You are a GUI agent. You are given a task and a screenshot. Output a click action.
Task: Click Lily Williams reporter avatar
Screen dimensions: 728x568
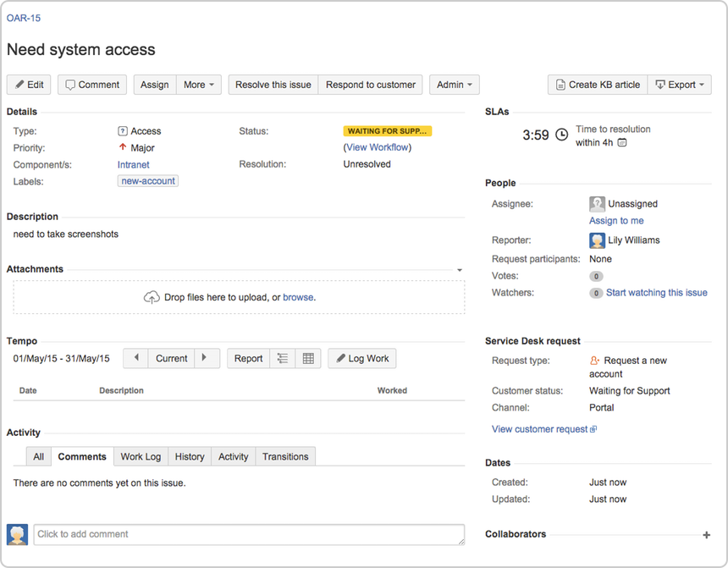point(597,240)
